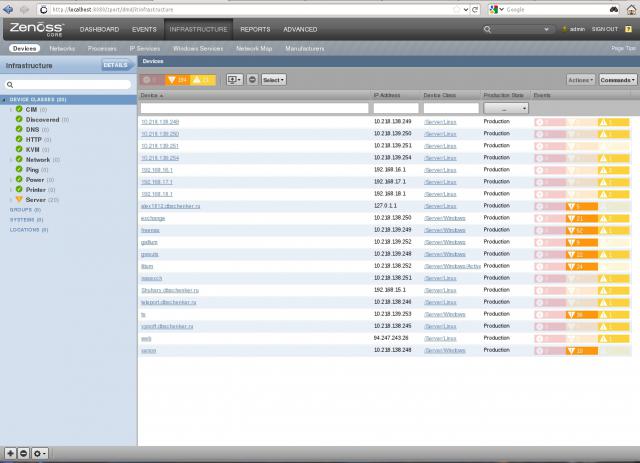Select the Groups tree section
The height and width of the screenshot is (463, 640).
[25, 210]
